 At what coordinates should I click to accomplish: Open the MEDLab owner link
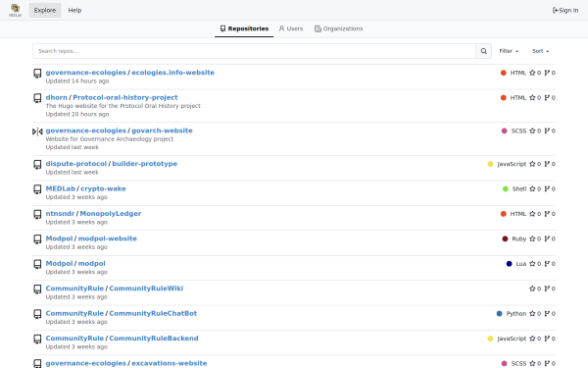pos(61,188)
